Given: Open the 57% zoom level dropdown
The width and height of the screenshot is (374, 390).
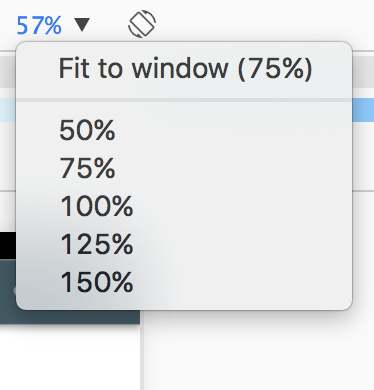Looking at the screenshot, I should tap(53, 25).
